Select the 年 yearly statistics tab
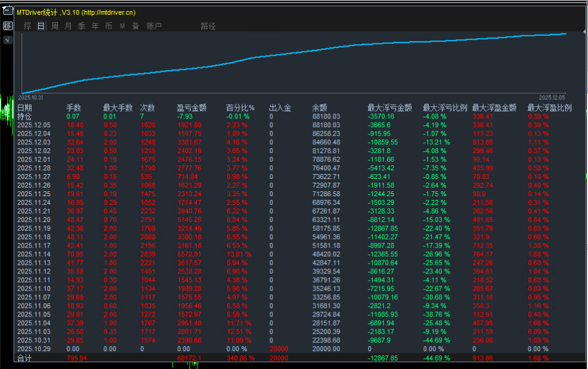The image size is (588, 369). coord(95,26)
